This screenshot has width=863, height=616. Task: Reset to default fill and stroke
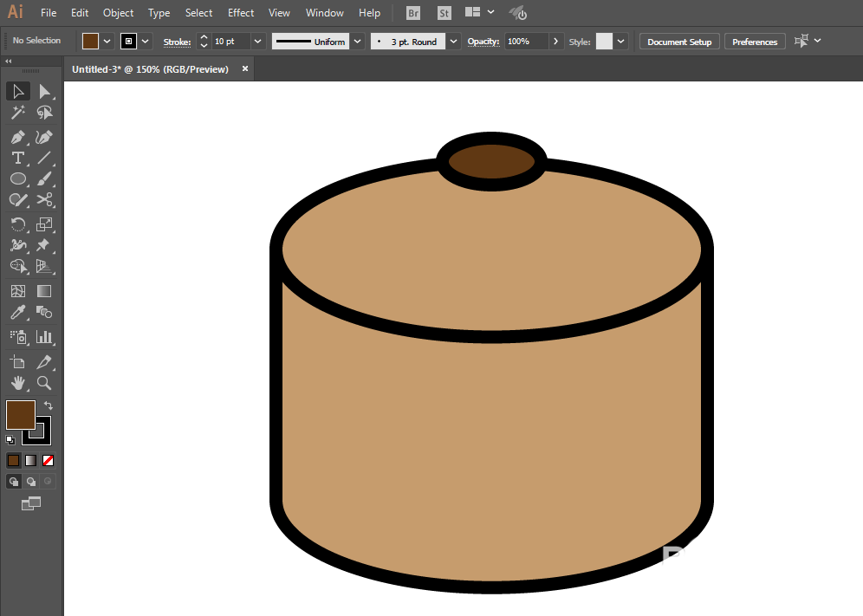(10, 440)
